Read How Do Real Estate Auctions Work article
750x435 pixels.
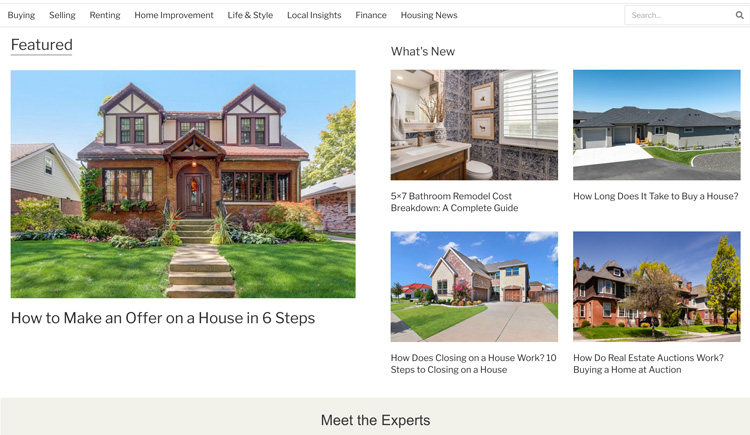(648, 364)
